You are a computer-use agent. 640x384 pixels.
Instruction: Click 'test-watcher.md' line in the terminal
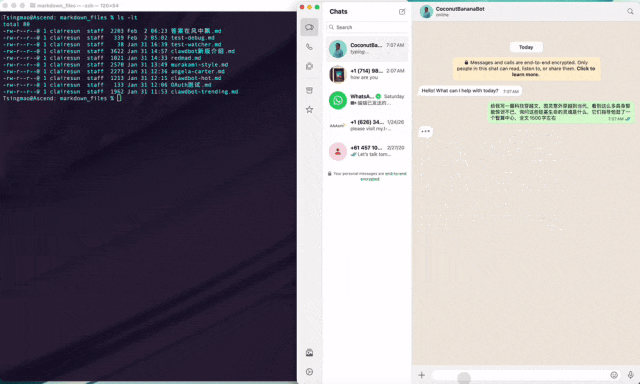(x=112, y=44)
